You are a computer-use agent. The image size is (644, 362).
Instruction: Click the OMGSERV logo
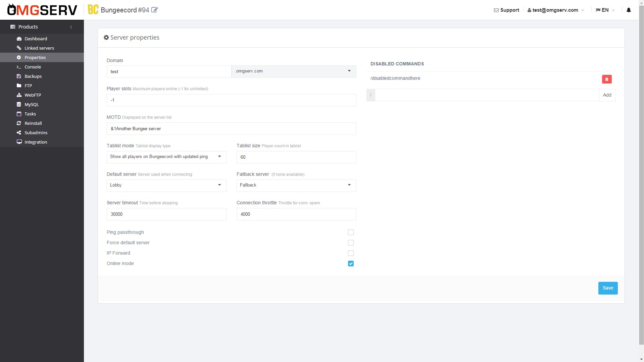42,10
